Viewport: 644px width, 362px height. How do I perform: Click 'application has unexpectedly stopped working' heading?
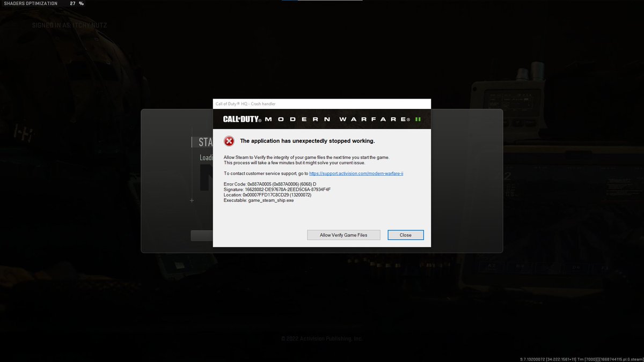coord(307,141)
